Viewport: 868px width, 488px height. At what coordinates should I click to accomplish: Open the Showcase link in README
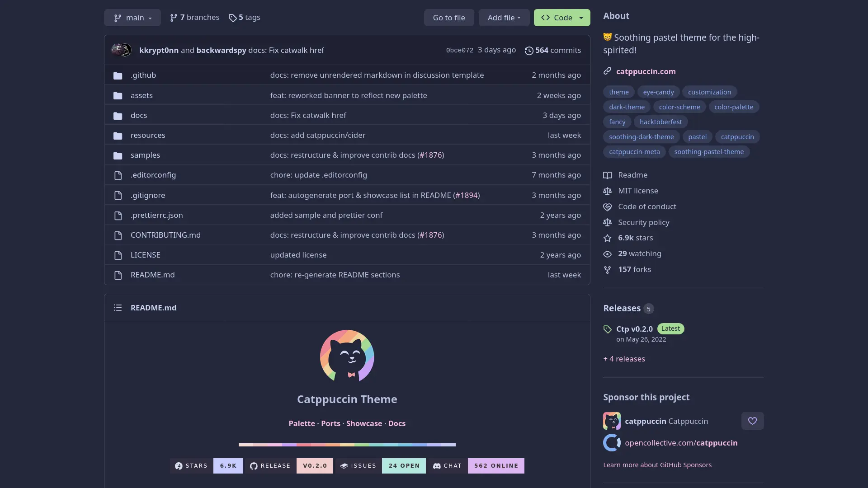364,423
